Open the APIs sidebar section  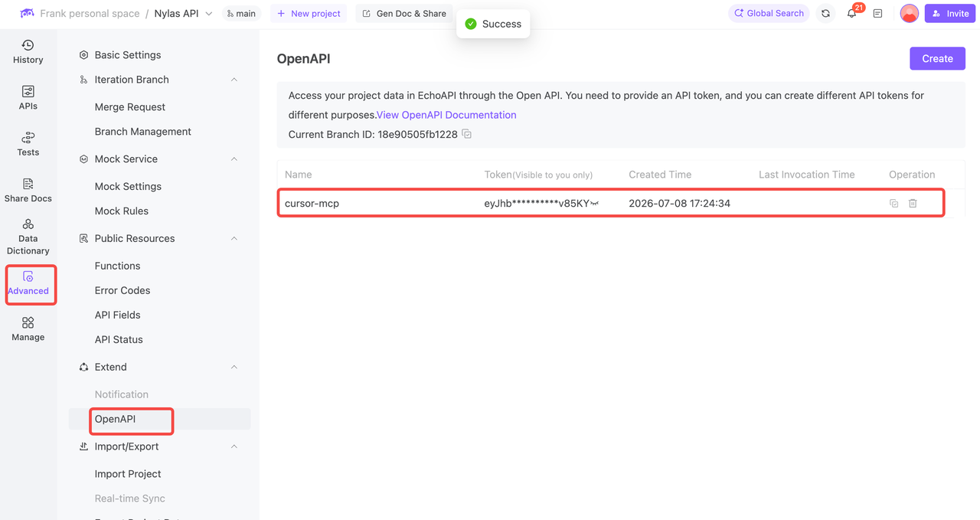tap(28, 98)
